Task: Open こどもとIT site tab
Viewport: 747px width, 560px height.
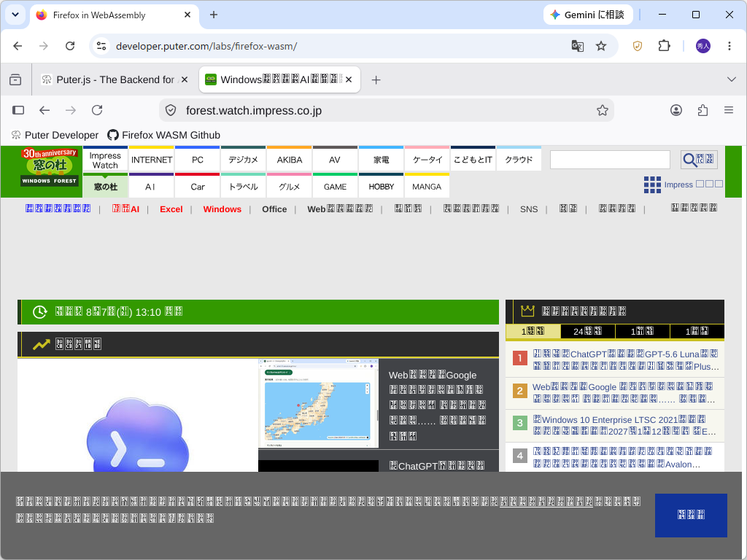Action: point(473,160)
